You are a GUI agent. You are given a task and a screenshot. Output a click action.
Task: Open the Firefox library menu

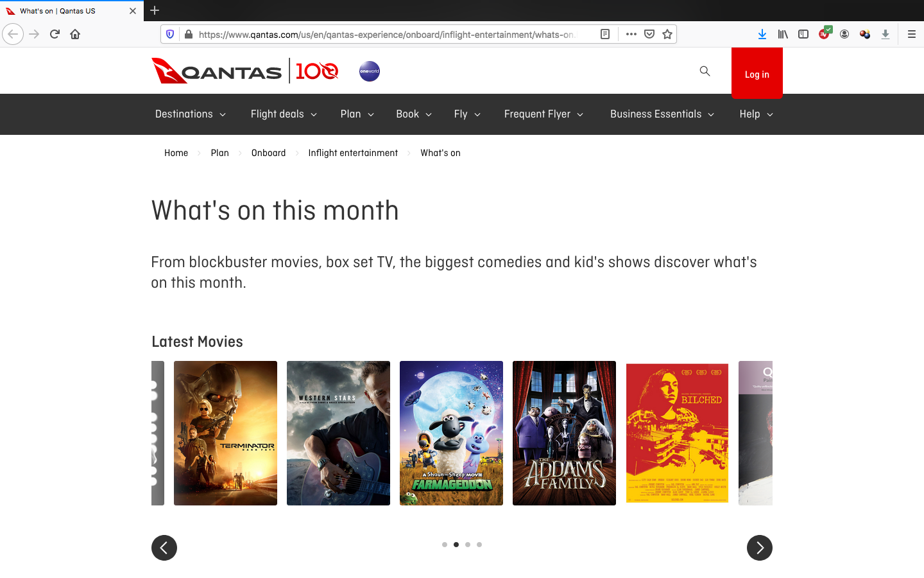783,34
